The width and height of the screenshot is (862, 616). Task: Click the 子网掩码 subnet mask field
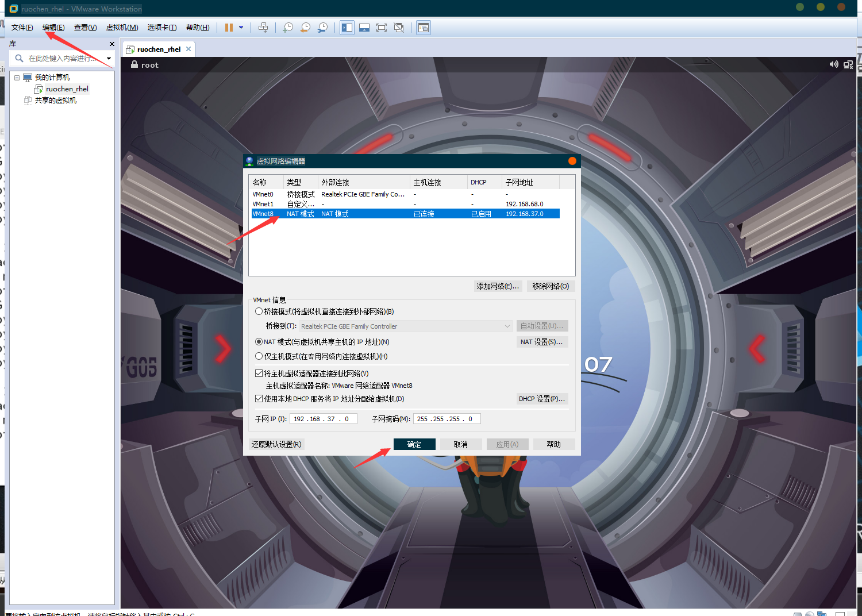(447, 419)
